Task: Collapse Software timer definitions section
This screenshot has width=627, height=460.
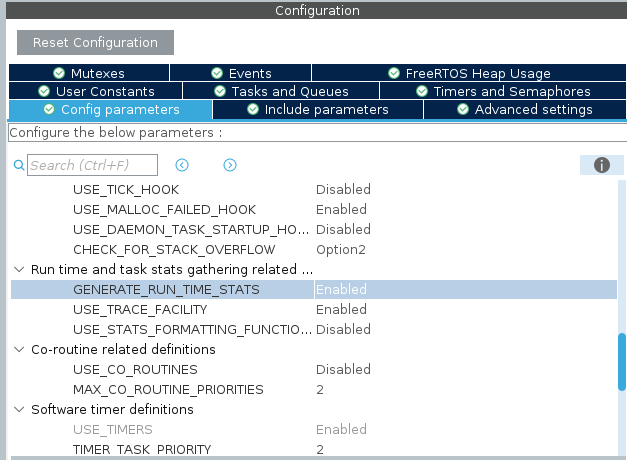Action: tap(19, 409)
